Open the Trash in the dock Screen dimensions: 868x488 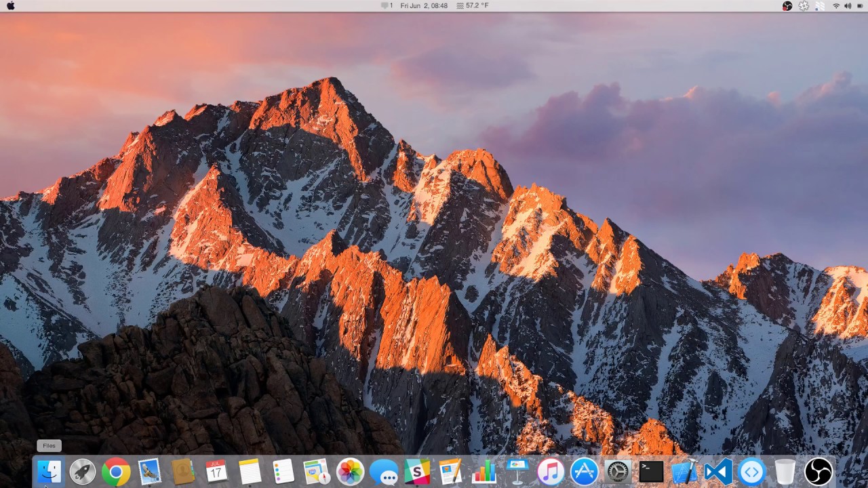[x=785, y=472]
